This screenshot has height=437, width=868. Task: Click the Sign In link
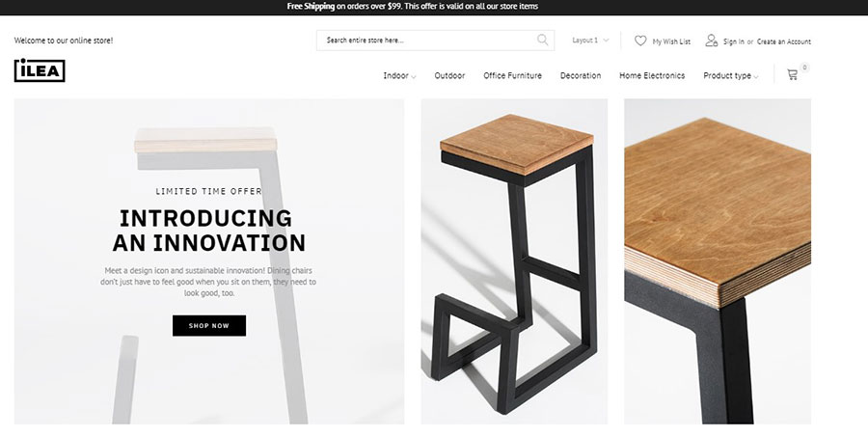[734, 41]
